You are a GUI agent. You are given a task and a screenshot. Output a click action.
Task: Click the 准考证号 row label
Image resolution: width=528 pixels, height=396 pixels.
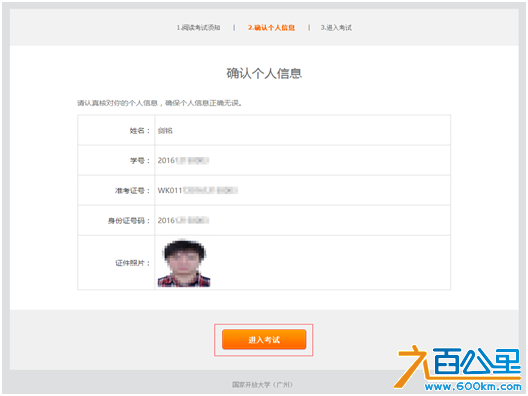tap(132, 191)
